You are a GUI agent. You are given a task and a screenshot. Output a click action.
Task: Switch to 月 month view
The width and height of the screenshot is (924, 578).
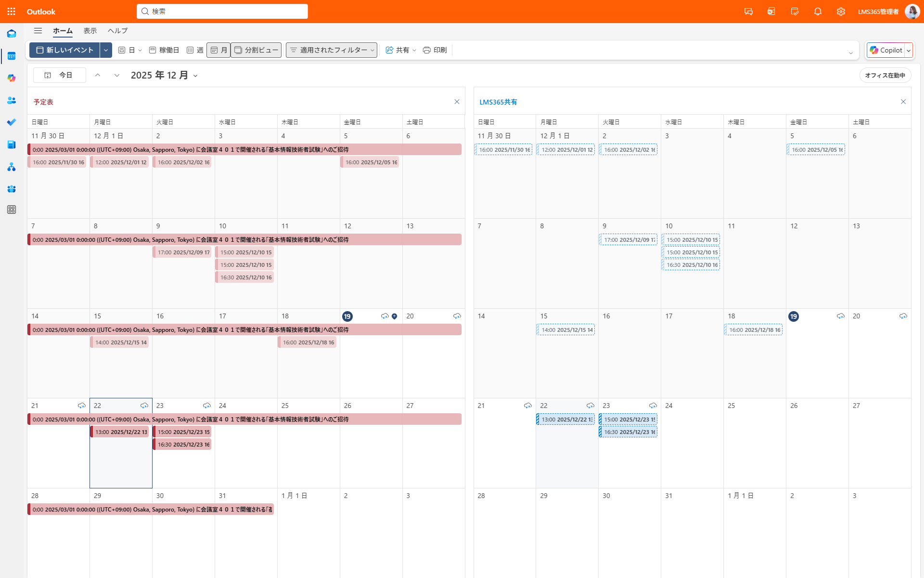[x=219, y=50]
